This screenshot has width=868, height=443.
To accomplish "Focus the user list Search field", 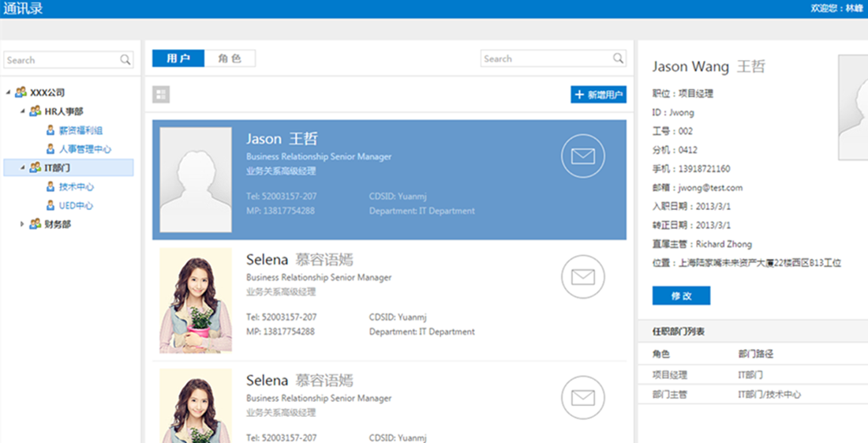I will point(554,58).
